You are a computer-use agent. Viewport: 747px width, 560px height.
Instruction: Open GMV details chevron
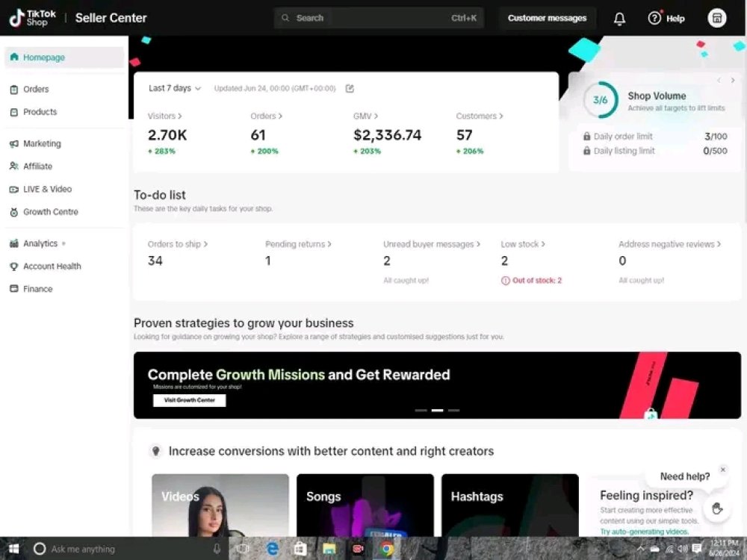tap(376, 116)
